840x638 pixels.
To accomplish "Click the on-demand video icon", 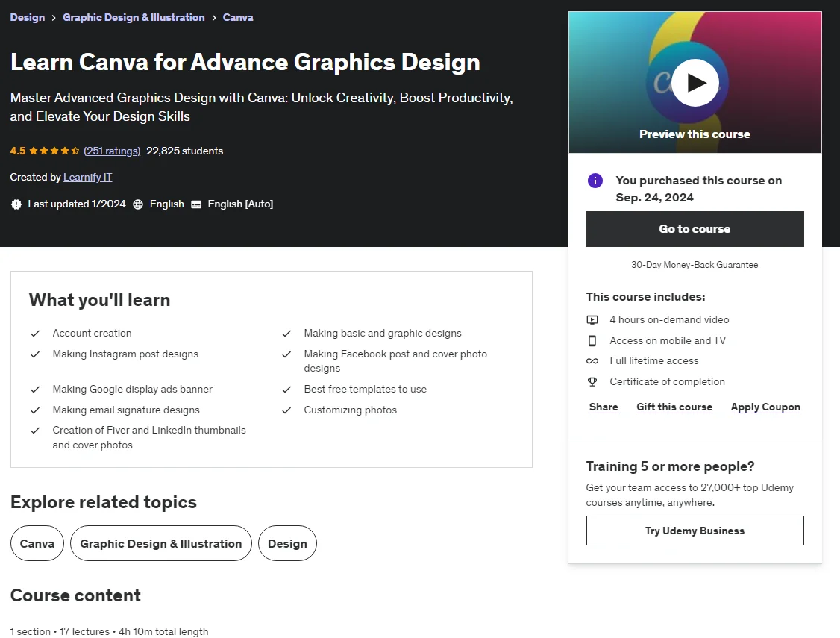I will coord(592,320).
